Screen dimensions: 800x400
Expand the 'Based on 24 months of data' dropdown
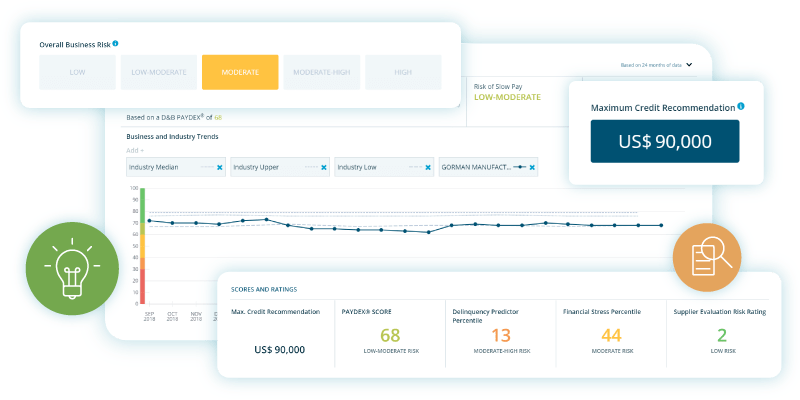point(690,65)
